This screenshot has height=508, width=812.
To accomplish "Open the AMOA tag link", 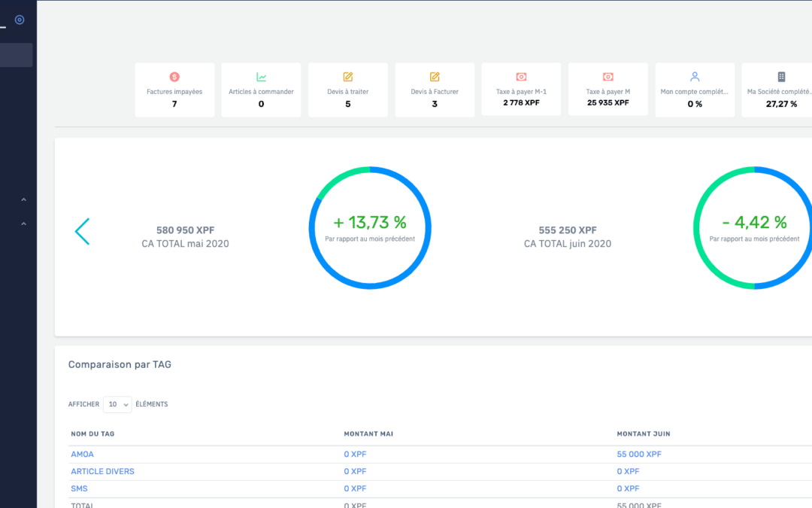I will [x=82, y=455].
